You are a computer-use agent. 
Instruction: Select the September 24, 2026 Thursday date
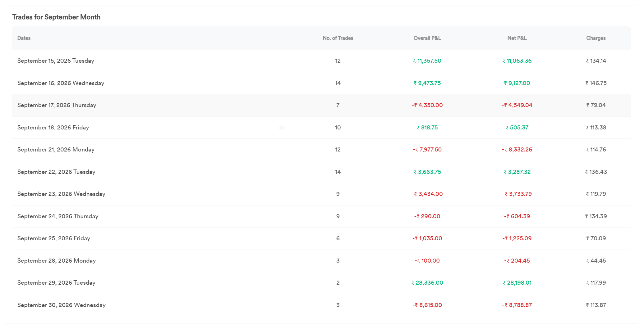tap(58, 216)
